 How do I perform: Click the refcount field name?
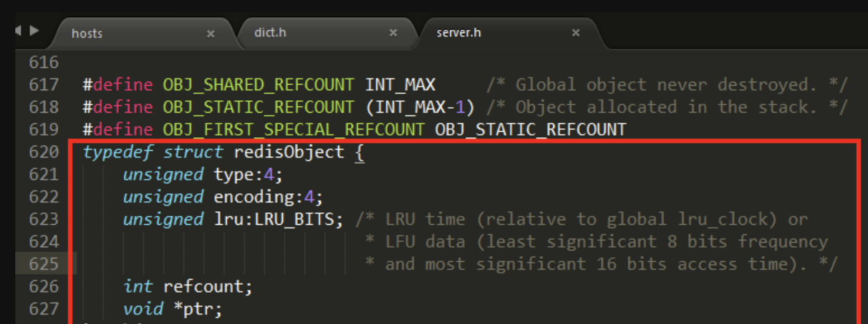[x=208, y=287]
